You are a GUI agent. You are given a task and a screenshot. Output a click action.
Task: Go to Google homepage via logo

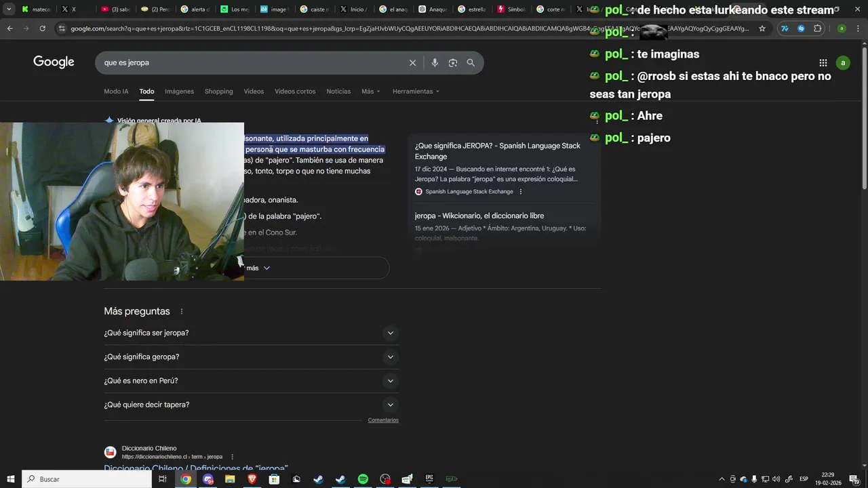tap(54, 62)
